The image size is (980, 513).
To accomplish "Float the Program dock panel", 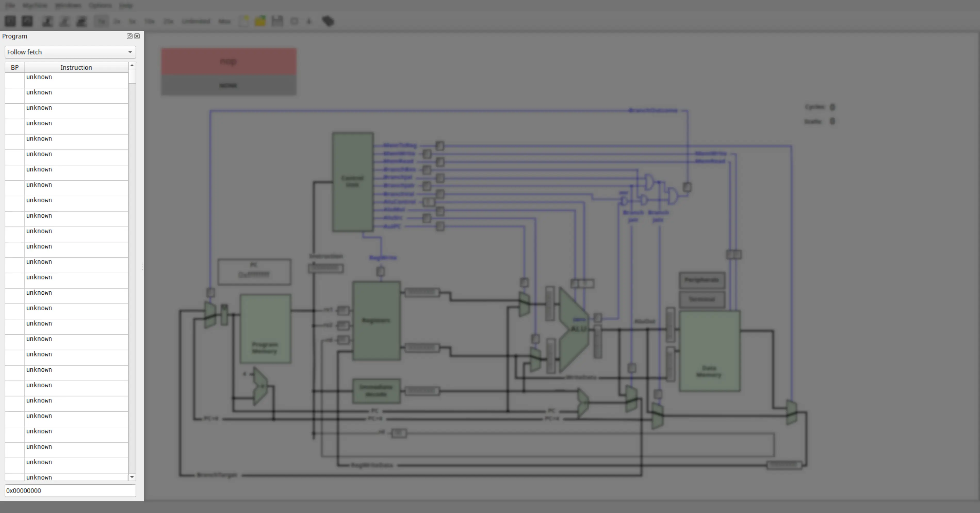I will tap(129, 36).
